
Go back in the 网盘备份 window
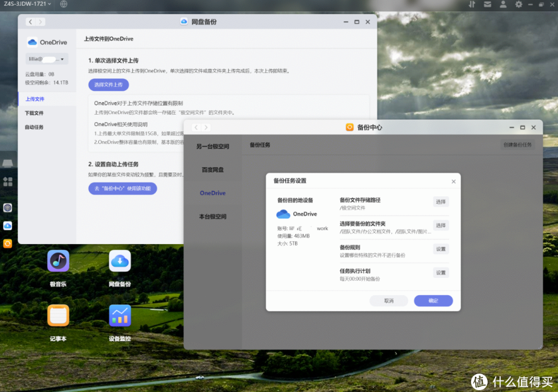31,22
